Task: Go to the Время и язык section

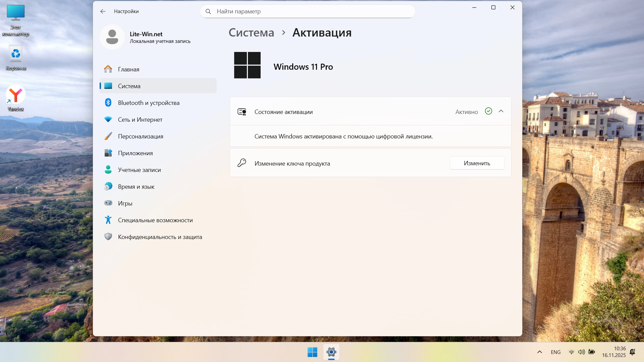Action: (x=136, y=187)
